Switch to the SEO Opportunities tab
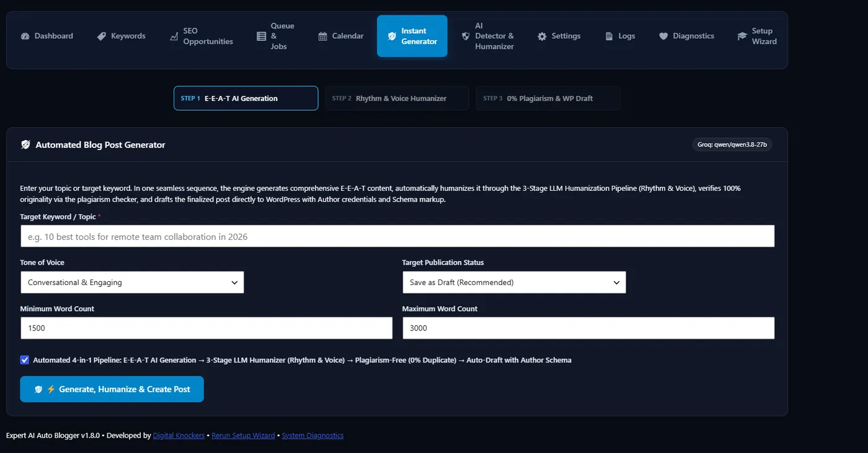 201,36
